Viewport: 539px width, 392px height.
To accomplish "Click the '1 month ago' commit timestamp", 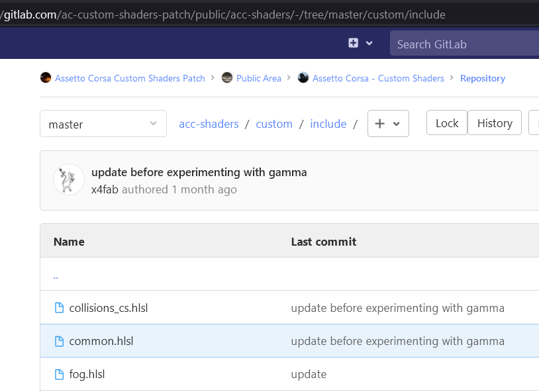I will 204,189.
